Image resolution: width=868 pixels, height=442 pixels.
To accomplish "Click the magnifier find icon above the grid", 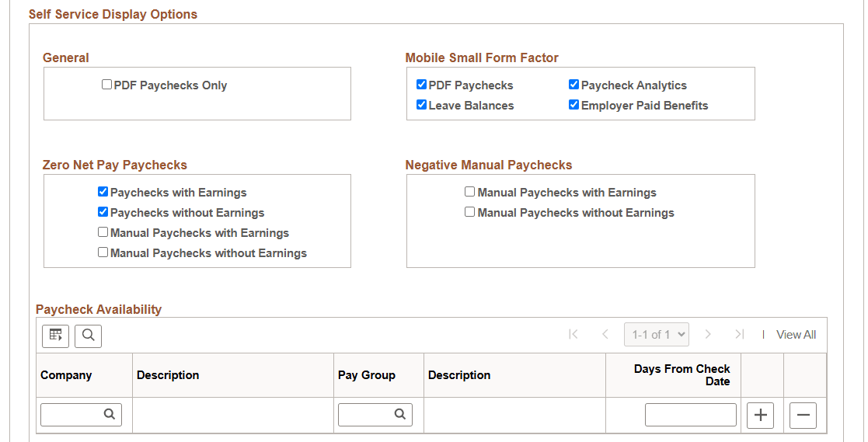I will pyautogui.click(x=88, y=336).
